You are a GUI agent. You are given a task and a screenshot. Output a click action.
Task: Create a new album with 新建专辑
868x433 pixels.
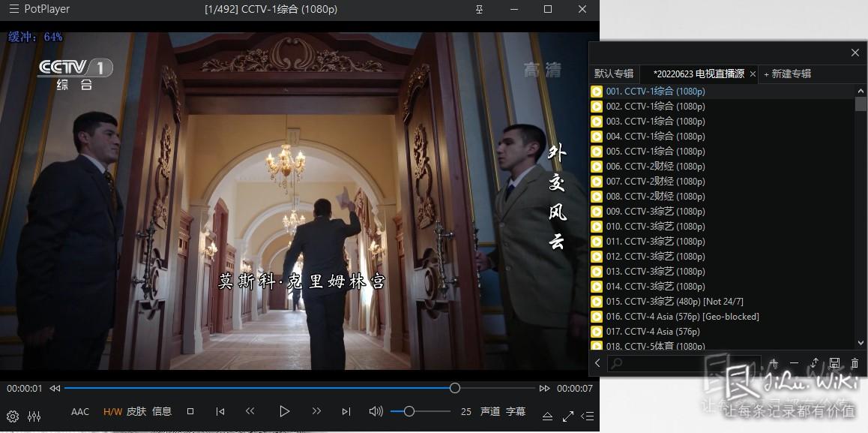787,74
